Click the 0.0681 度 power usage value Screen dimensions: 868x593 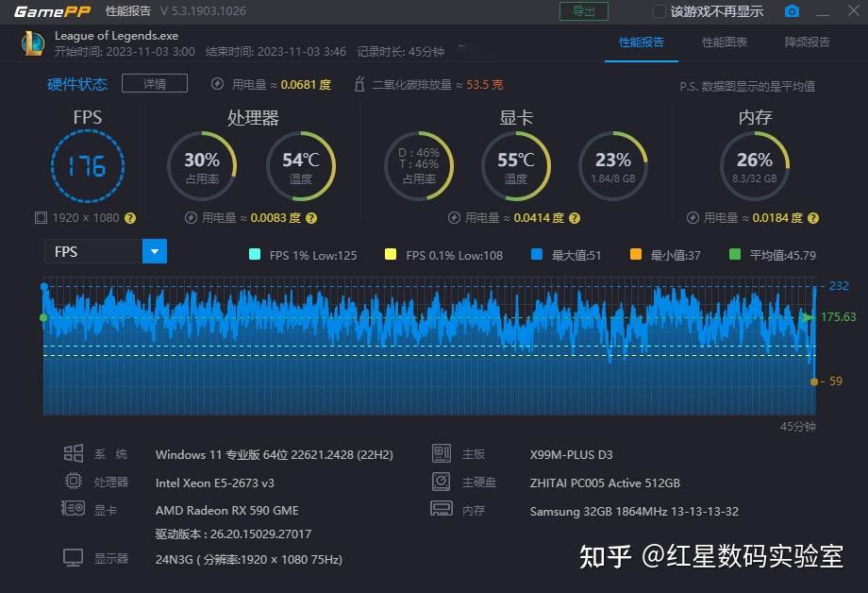coord(306,85)
